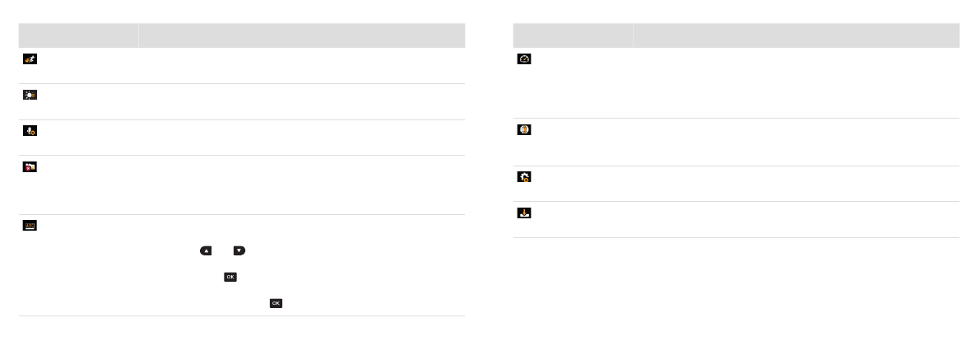Select the download arrow tray icon
The height and width of the screenshot is (346, 980).
(x=524, y=213)
